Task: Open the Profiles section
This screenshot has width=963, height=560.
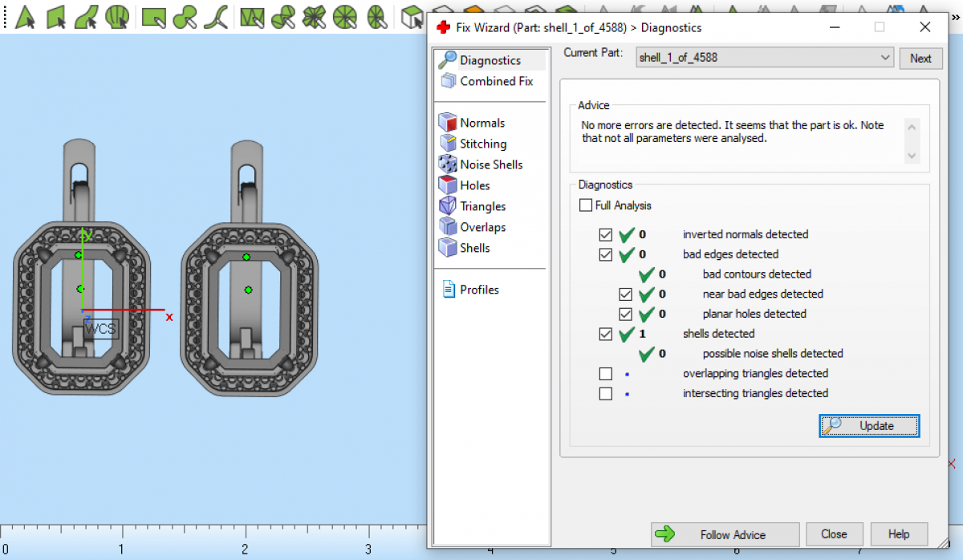Action: (x=478, y=290)
